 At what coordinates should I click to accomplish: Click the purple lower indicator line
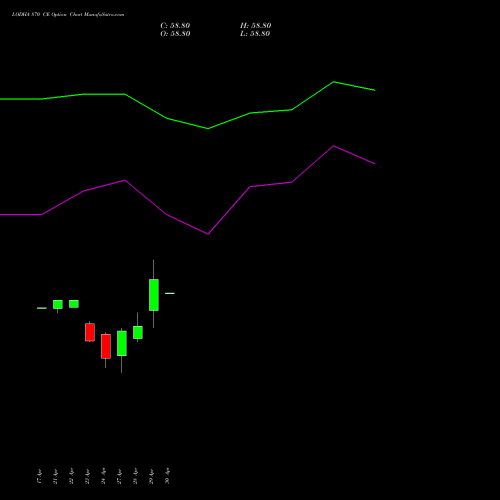187,224
